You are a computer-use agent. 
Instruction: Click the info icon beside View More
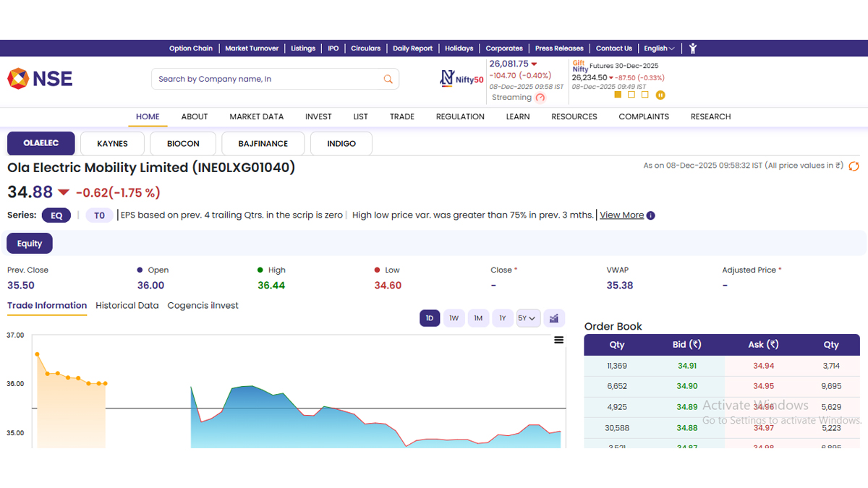pyautogui.click(x=651, y=215)
